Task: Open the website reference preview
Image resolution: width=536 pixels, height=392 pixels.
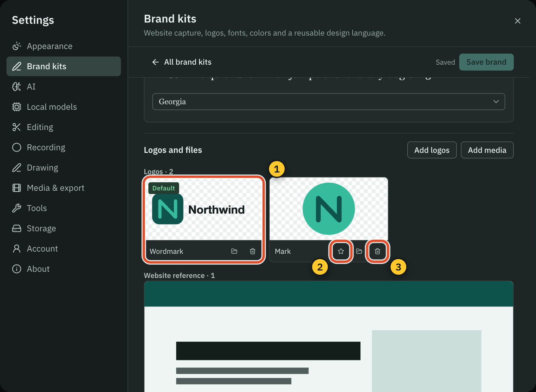Action: point(329,336)
